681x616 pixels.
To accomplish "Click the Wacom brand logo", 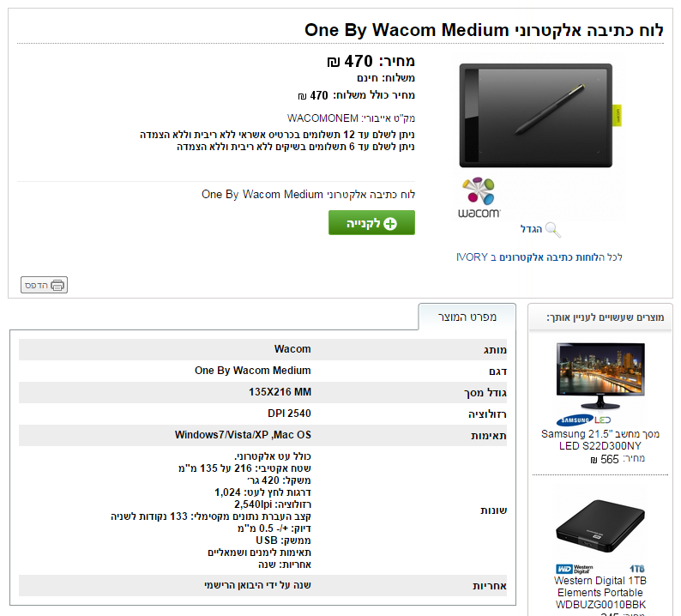I will click(x=479, y=197).
